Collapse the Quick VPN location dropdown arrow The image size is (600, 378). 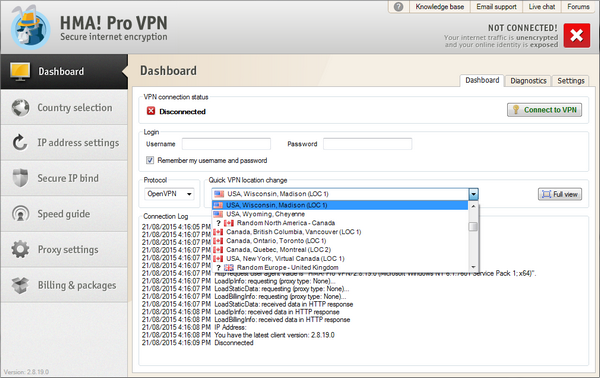(x=474, y=194)
